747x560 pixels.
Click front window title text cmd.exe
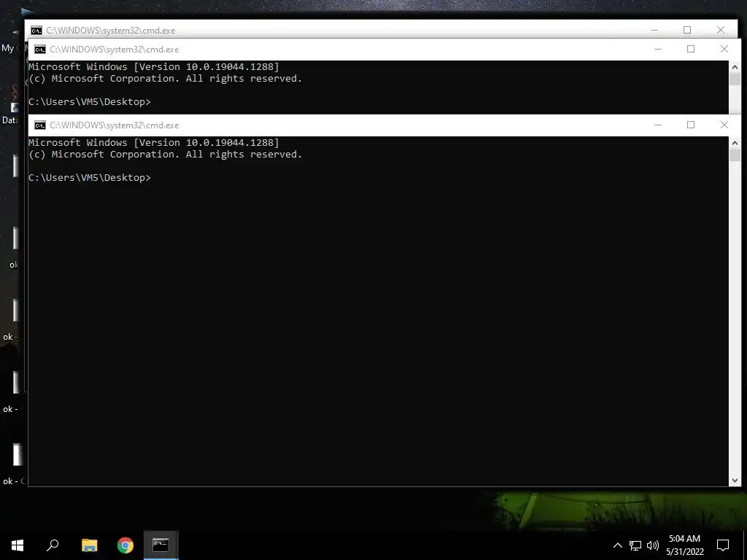(x=115, y=125)
